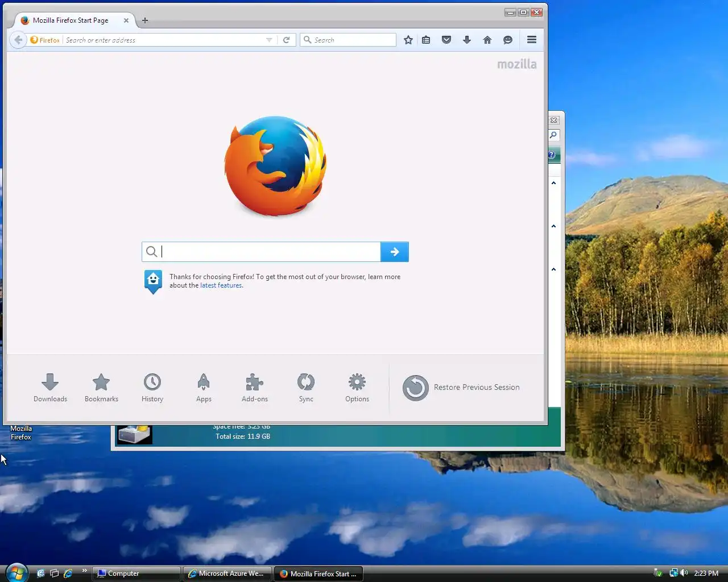The width and height of the screenshot is (728, 582).
Task: Click Switch between windows Quick Launch icon
Action: 55,573
